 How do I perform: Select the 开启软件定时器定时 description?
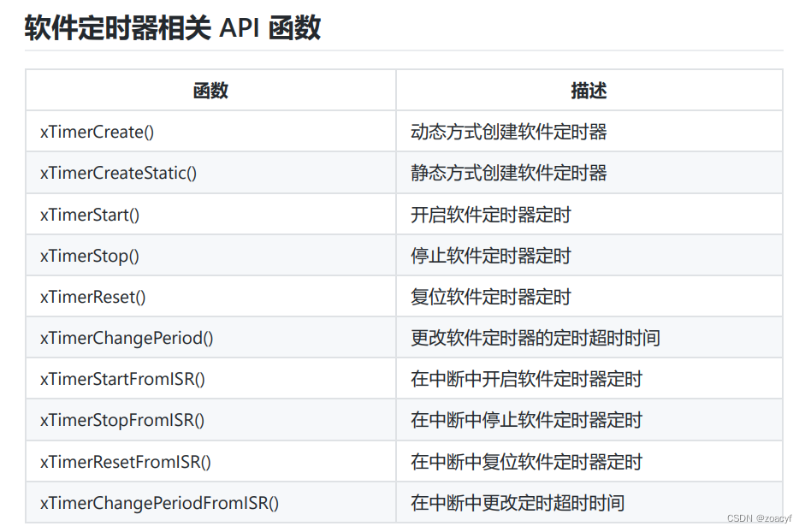coord(491,215)
